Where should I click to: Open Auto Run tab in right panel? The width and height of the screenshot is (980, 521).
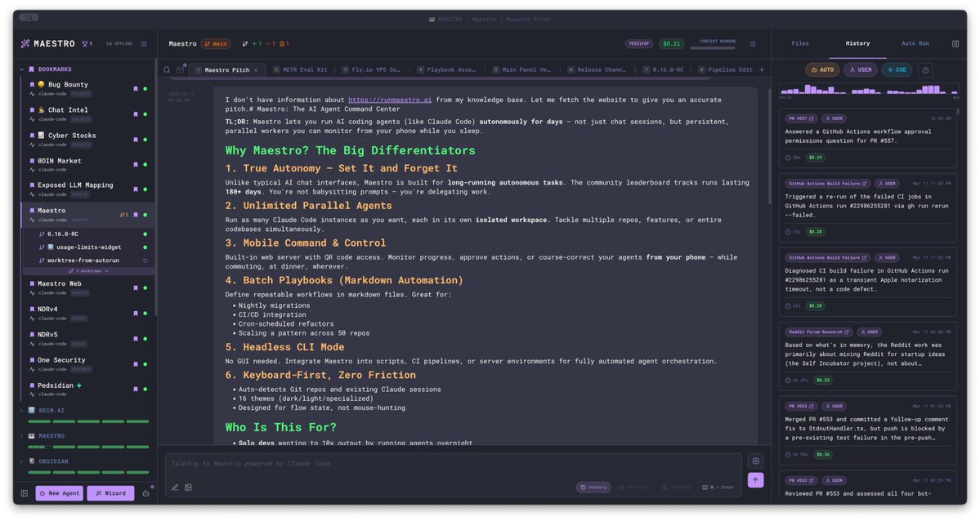tap(915, 44)
